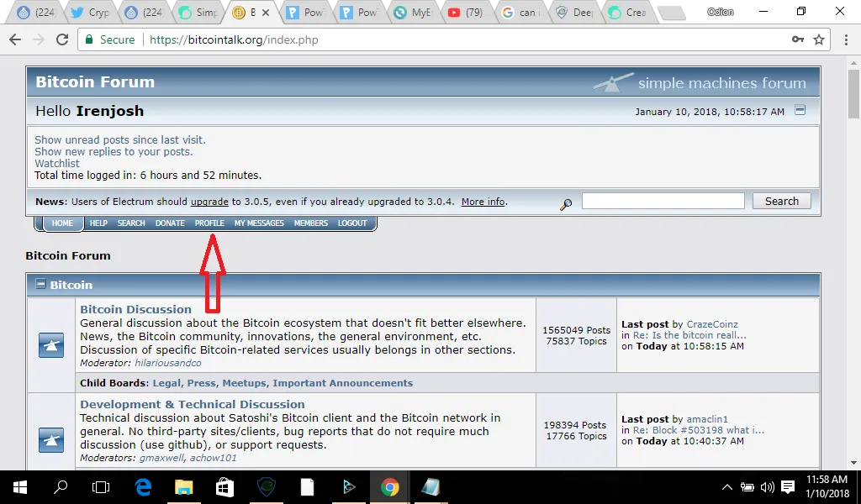
Task: Switch to the YouTube (79) tab
Action: coord(464,12)
